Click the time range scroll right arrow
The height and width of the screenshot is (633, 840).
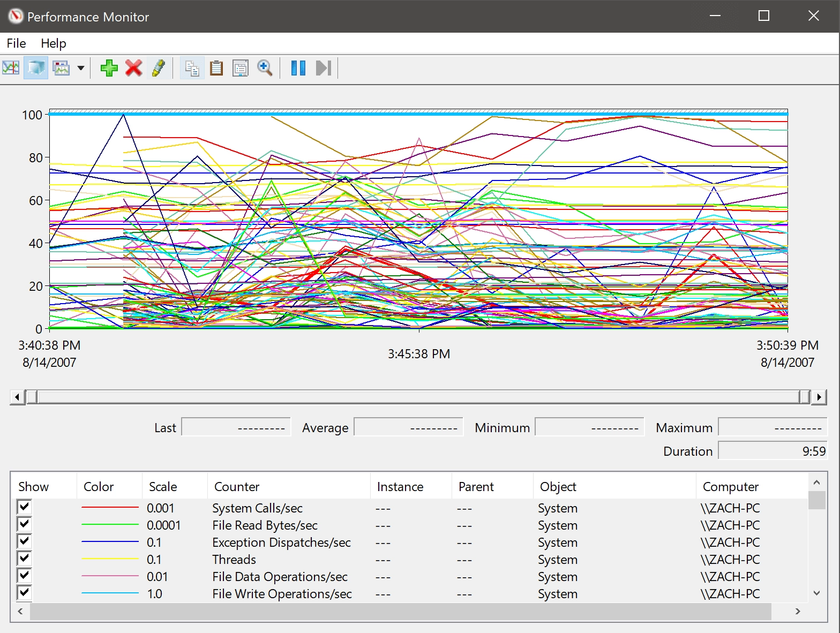pyautogui.click(x=819, y=397)
